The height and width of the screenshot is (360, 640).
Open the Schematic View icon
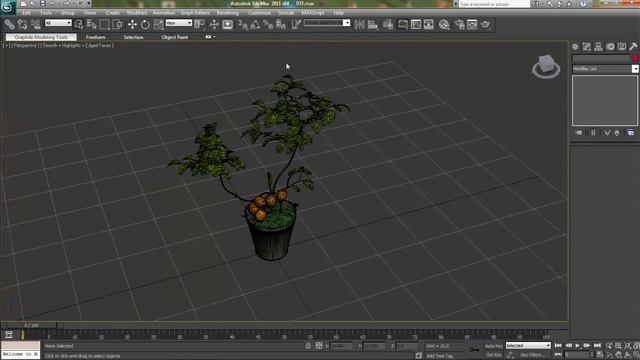pos(429,24)
